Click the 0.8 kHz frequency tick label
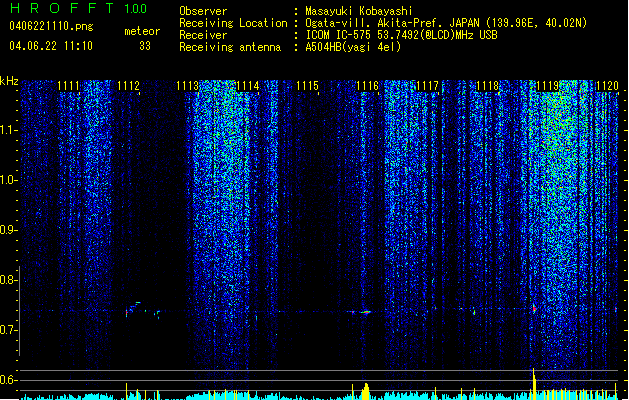This screenshot has width=629, height=400. coord(8,280)
